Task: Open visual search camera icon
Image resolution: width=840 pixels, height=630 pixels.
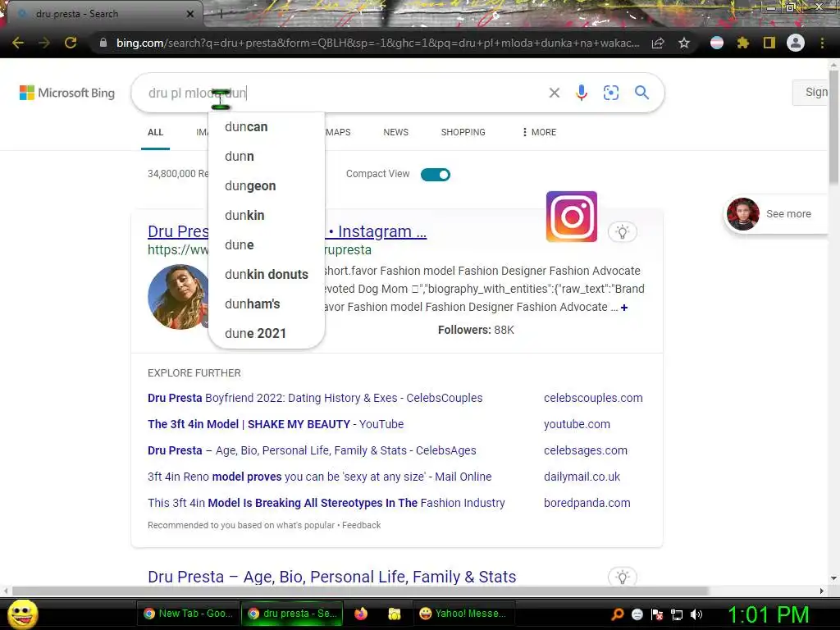Action: coord(610,93)
